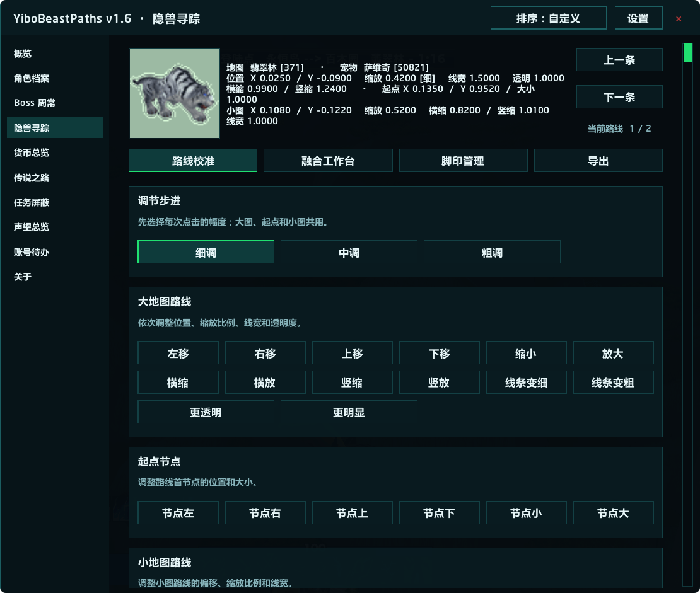Move start node left with 节点左

coord(178,513)
